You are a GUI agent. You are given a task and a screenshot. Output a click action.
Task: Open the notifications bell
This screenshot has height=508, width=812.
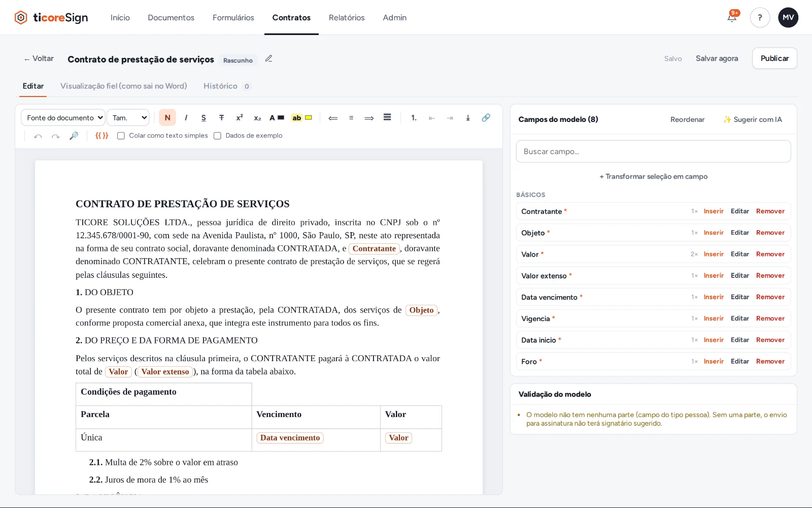pyautogui.click(x=732, y=18)
